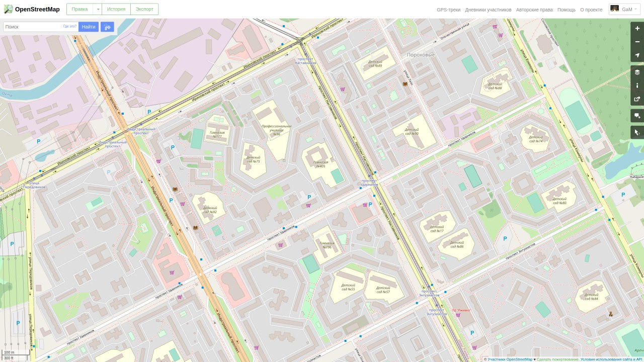Click the parking icon near Набережная label
The width and height of the screenshot is (644, 362).
pyautogui.click(x=623, y=195)
